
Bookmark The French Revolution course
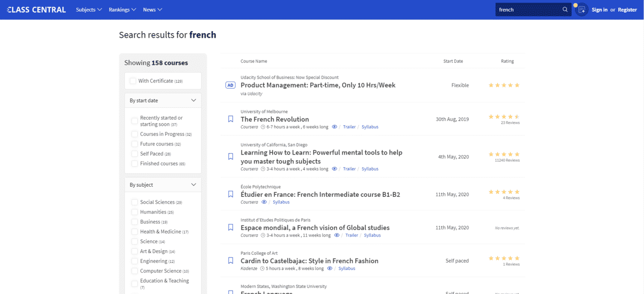tap(231, 119)
